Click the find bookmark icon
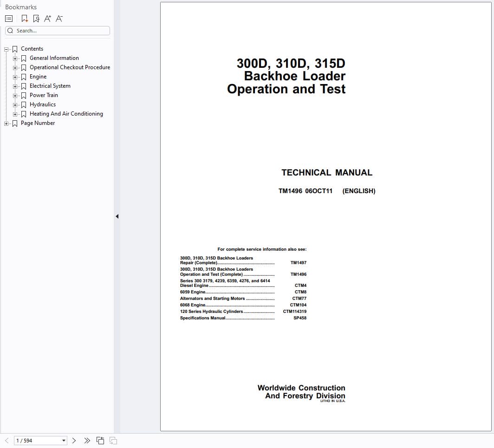494x448 pixels. [36, 19]
